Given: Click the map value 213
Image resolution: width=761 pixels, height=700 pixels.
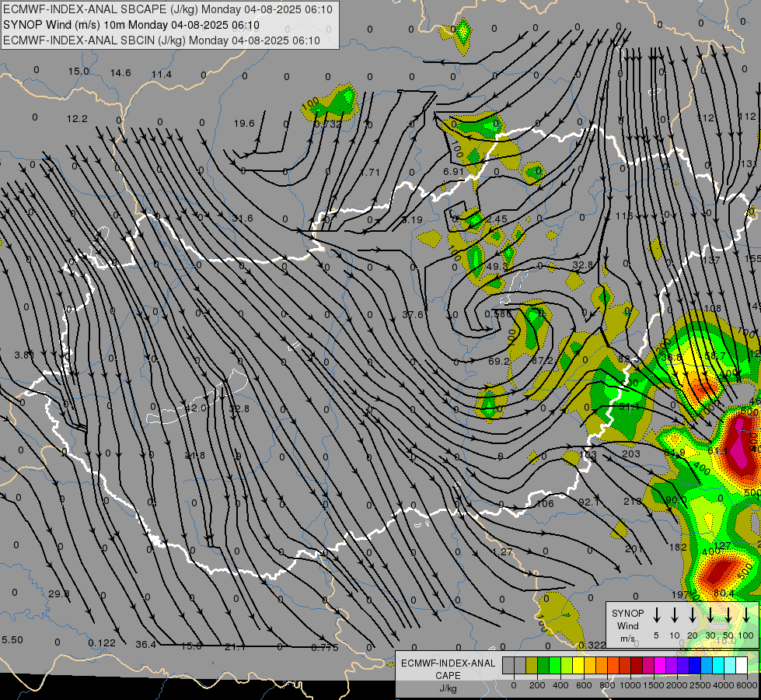Looking at the screenshot, I should pyautogui.click(x=633, y=501).
